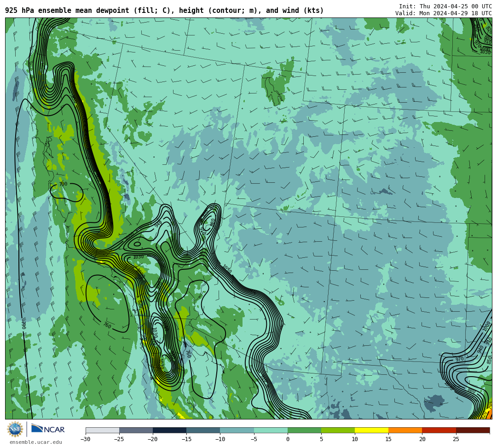Pick the dark navy -20 to -15 colorbar segment
The image size is (497, 448).
tap(169, 430)
